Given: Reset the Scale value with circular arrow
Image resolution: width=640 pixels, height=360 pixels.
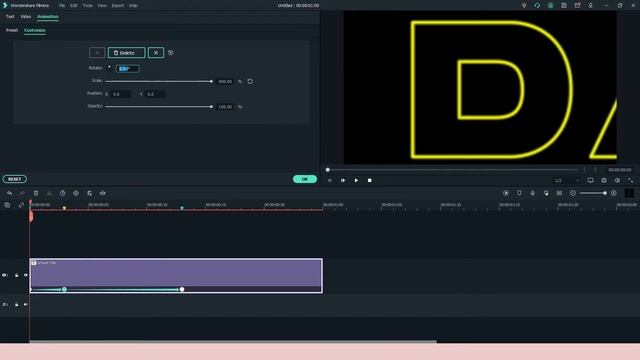Looking at the screenshot, I should coord(250,82).
